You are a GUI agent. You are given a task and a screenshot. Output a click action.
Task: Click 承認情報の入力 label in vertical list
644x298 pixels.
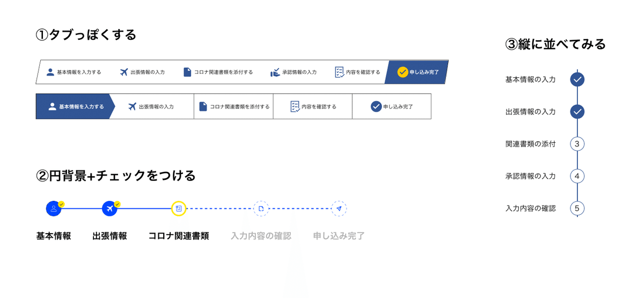[530, 176]
